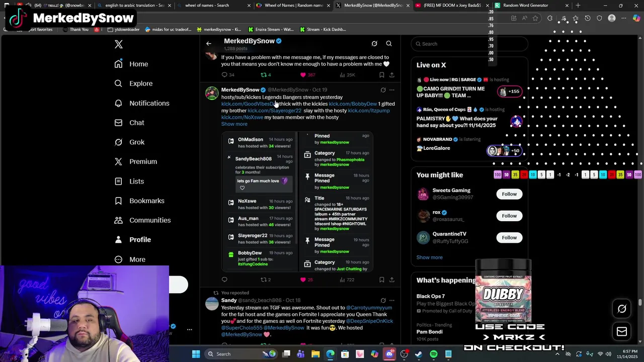Bookmark the Oct 19 post
Image resolution: width=644 pixels, height=362 pixels.
(x=382, y=280)
